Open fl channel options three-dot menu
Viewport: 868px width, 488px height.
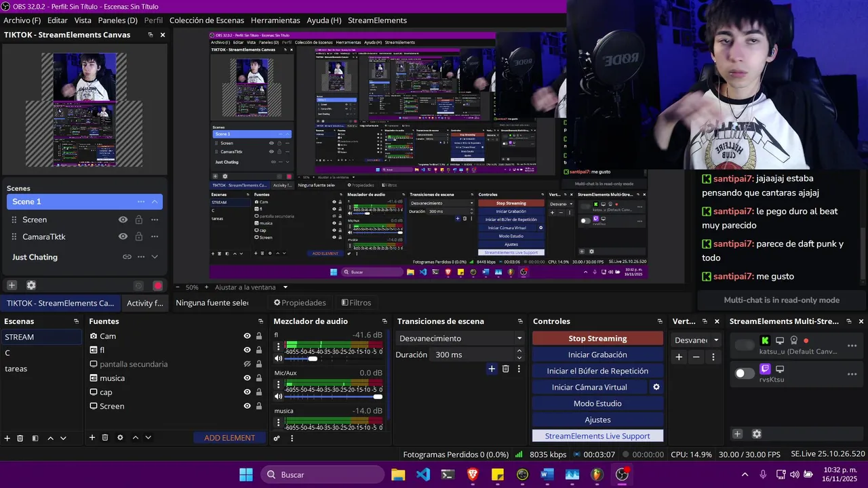pyautogui.click(x=278, y=346)
